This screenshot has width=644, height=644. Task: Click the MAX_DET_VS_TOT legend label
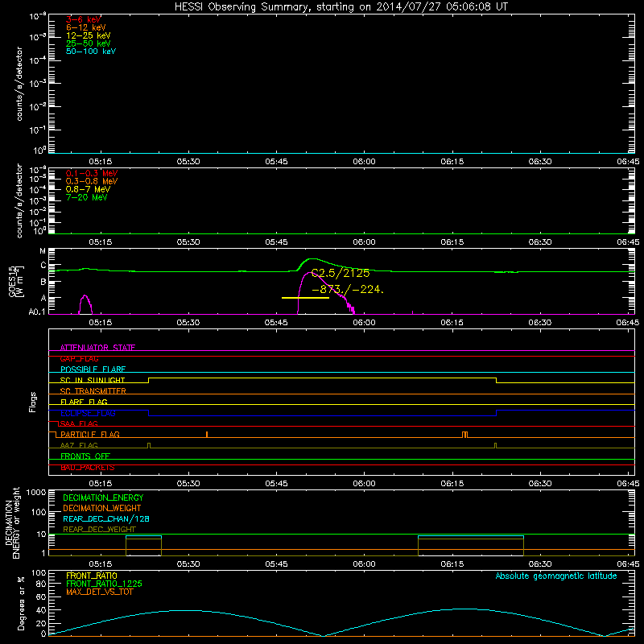[x=99, y=592]
